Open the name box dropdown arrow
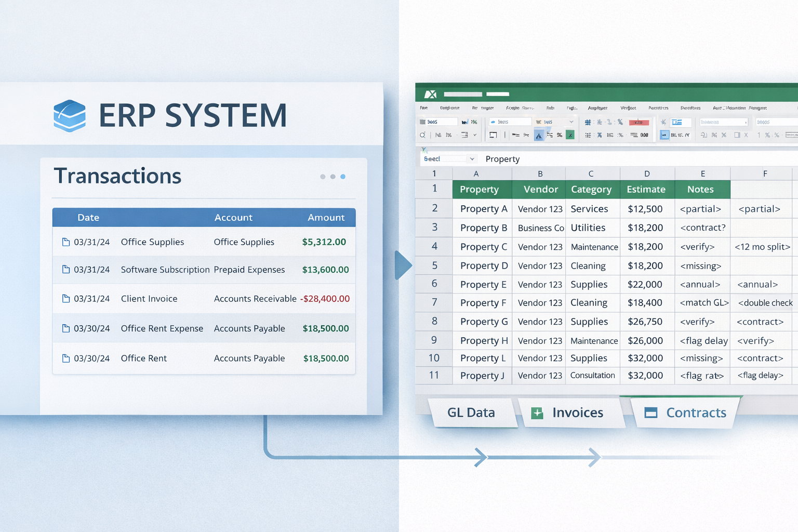Viewport: 798px width, 532px height. point(472,159)
